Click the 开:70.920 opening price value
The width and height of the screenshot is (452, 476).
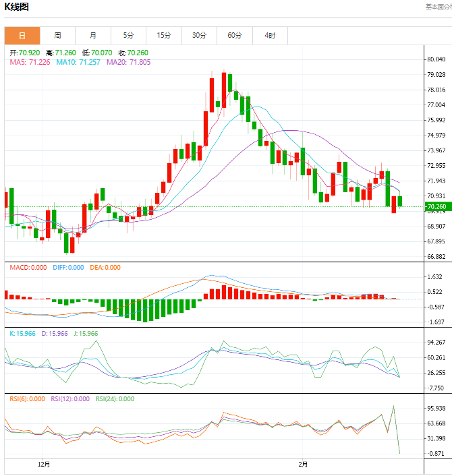(x=24, y=53)
